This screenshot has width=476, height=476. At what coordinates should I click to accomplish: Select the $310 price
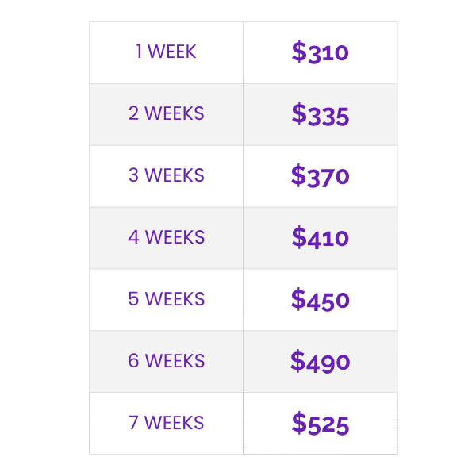pos(320,52)
